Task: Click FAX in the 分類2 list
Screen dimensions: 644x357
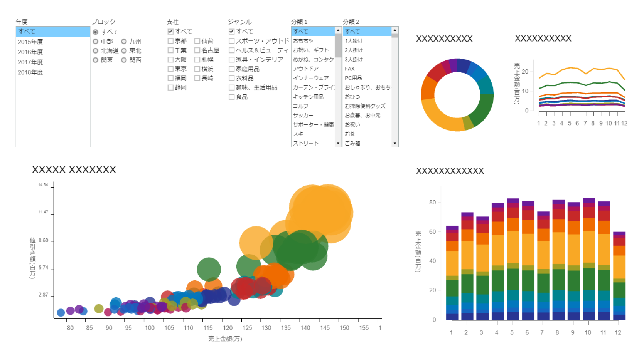Action: click(x=349, y=69)
